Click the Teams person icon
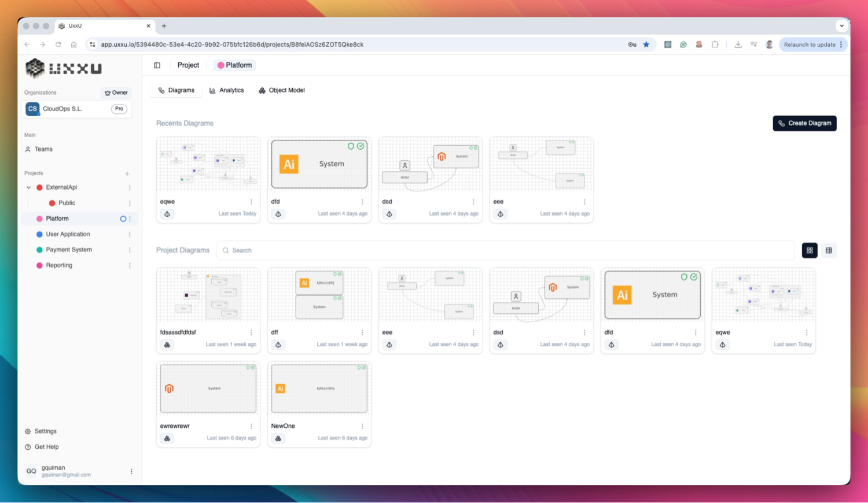This screenshot has width=868, height=503. click(28, 149)
